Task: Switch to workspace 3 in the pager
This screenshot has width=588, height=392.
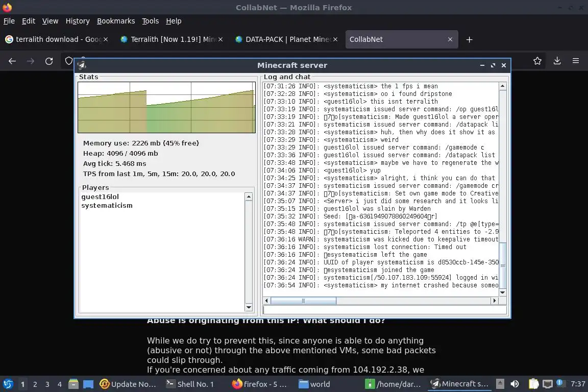Action: click(x=47, y=384)
